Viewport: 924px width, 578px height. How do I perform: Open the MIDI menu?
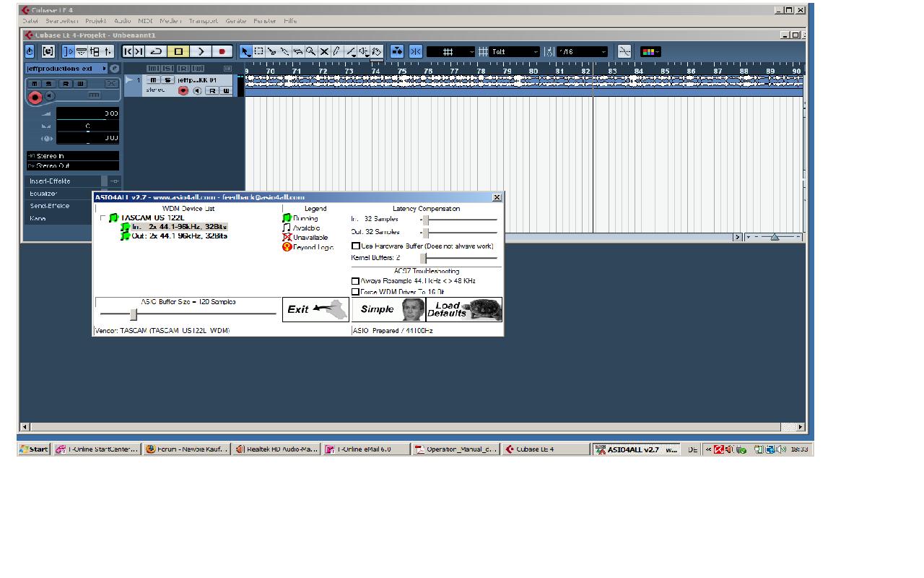click(x=145, y=21)
